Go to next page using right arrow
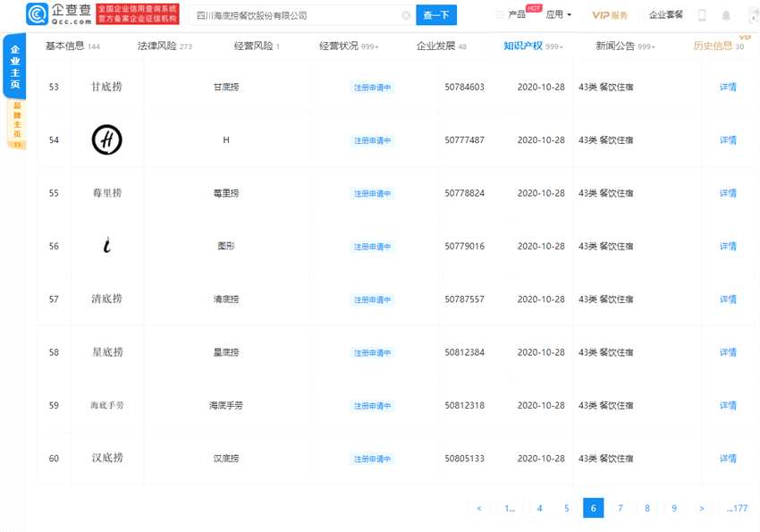This screenshot has width=760, height=532. (x=702, y=508)
